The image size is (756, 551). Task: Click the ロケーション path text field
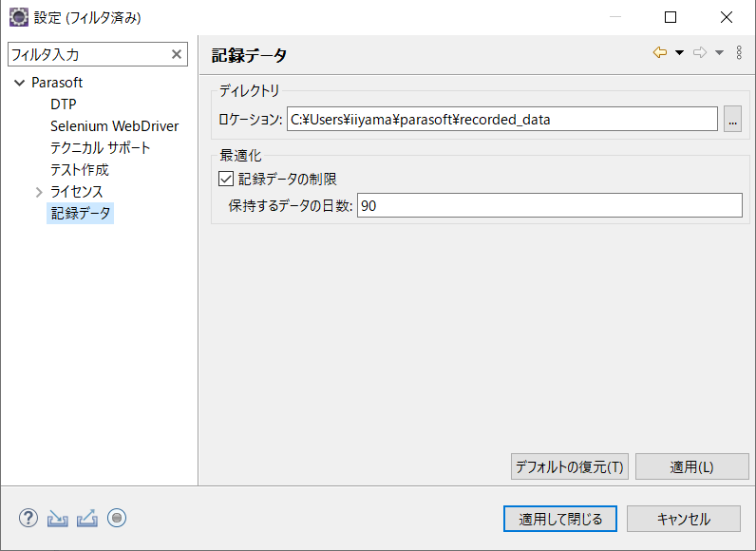click(x=502, y=119)
